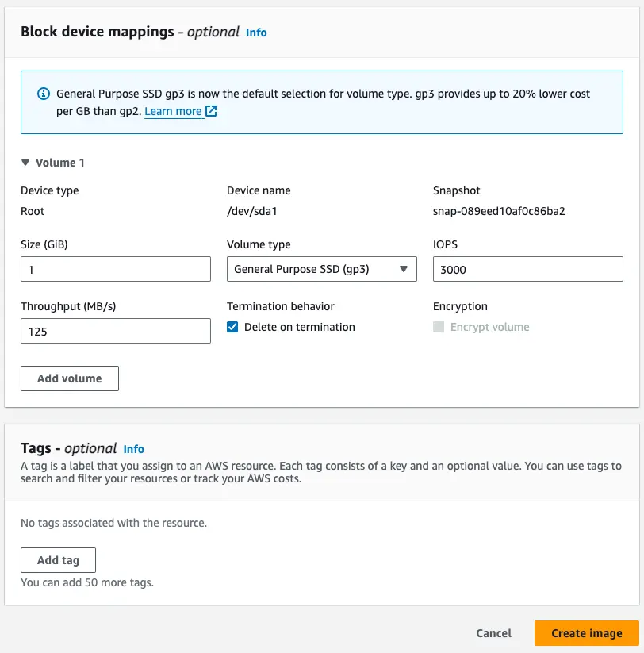Click the orange Create image button
644x653 pixels.
pyautogui.click(x=587, y=633)
